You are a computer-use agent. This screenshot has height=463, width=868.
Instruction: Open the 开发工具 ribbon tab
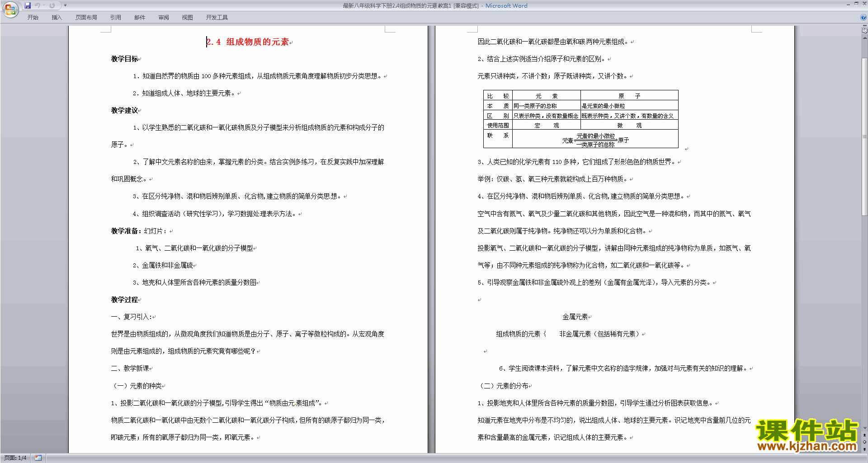pyautogui.click(x=217, y=18)
